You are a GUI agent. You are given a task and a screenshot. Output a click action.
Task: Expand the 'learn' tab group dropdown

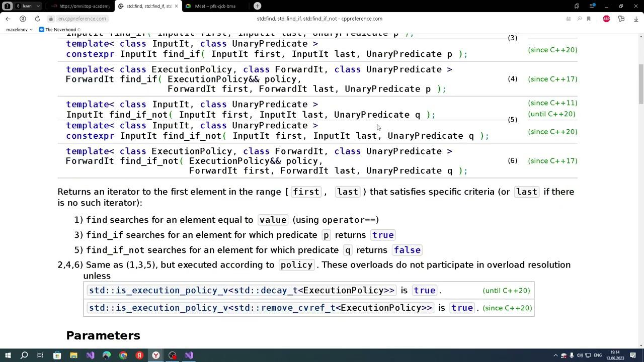38,6
